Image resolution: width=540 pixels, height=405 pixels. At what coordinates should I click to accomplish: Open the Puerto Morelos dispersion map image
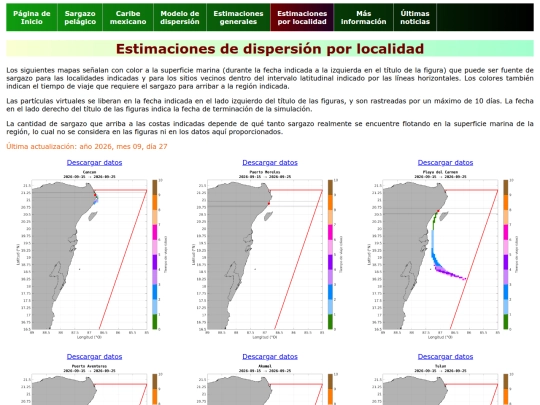[x=267, y=255]
